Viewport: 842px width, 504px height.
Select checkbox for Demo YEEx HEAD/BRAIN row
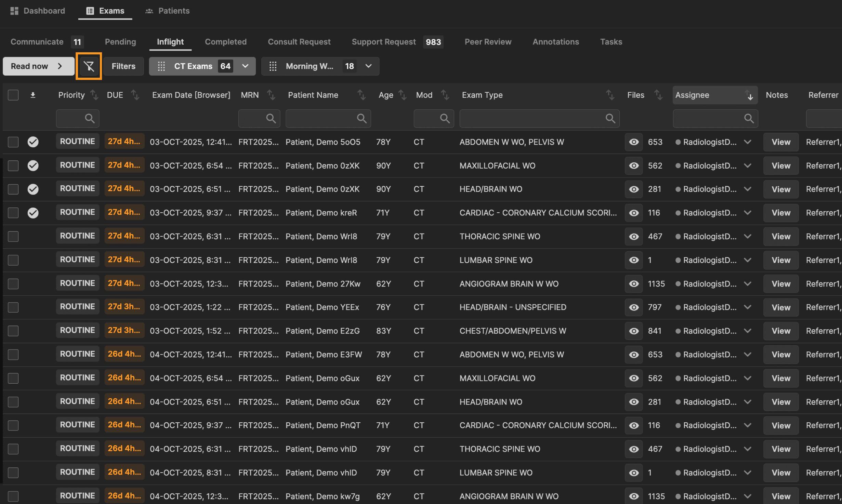pyautogui.click(x=13, y=307)
